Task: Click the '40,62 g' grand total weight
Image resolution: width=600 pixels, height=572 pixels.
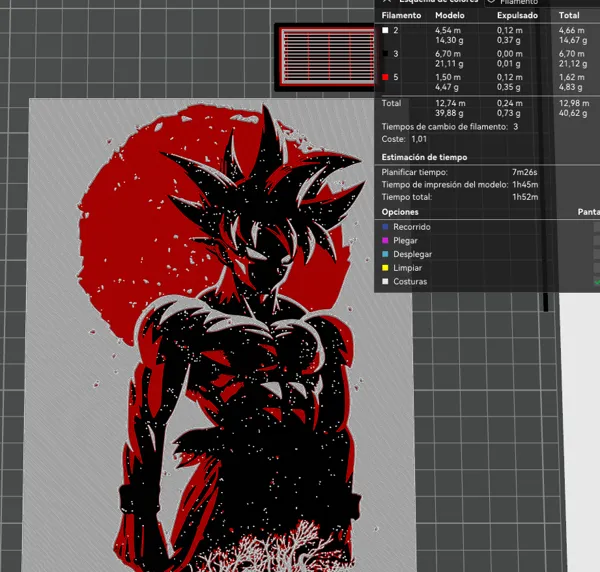Action: [573, 113]
